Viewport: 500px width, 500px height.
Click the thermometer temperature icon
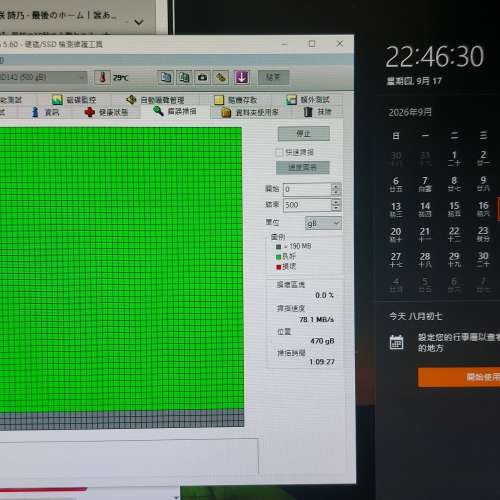point(102,77)
